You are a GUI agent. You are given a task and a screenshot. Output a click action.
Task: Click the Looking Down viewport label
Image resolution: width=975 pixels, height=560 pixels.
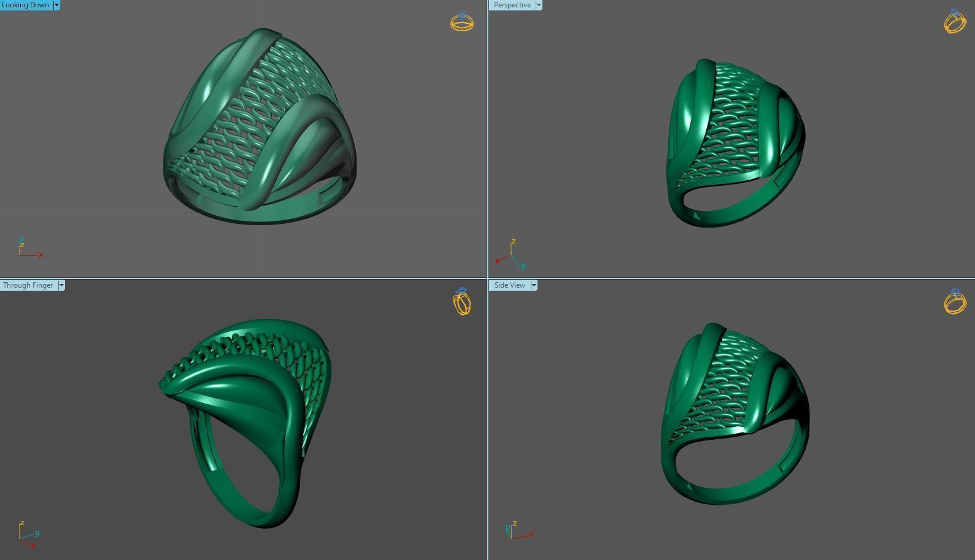click(26, 5)
